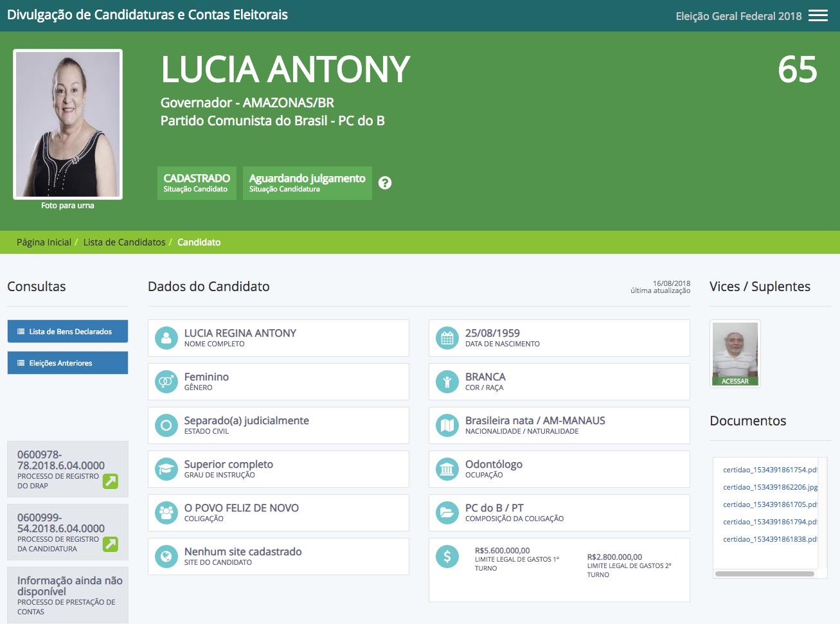Select Lista de Candidatos in the breadcrumb
840x624 pixels.
pos(124,242)
